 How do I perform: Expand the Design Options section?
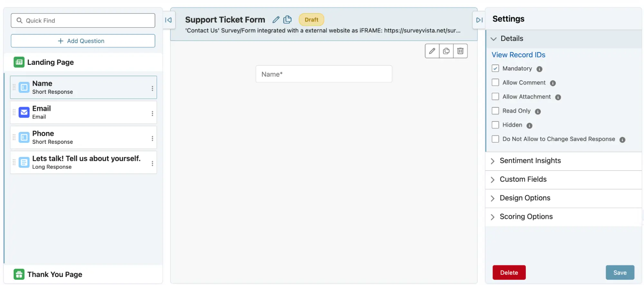tap(525, 198)
